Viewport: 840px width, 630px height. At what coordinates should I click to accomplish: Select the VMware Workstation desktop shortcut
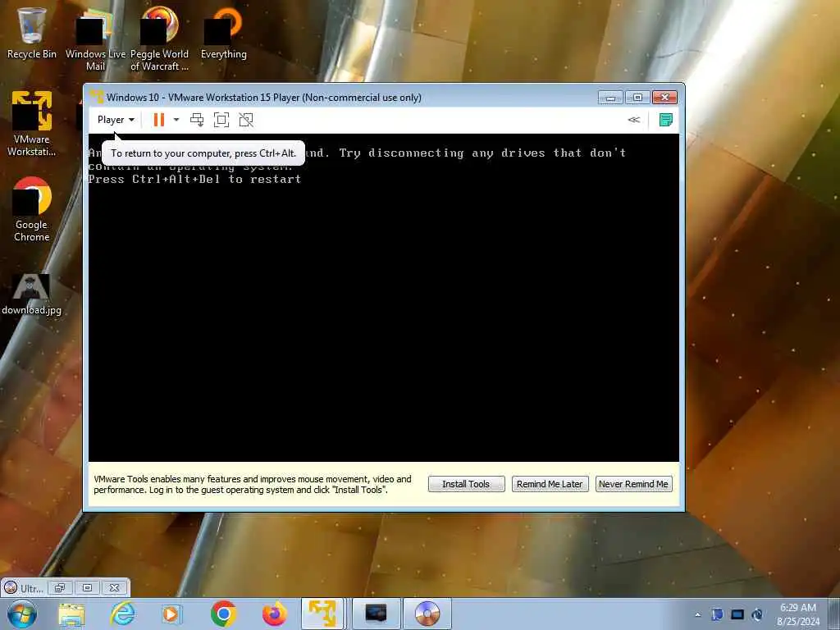32,125
